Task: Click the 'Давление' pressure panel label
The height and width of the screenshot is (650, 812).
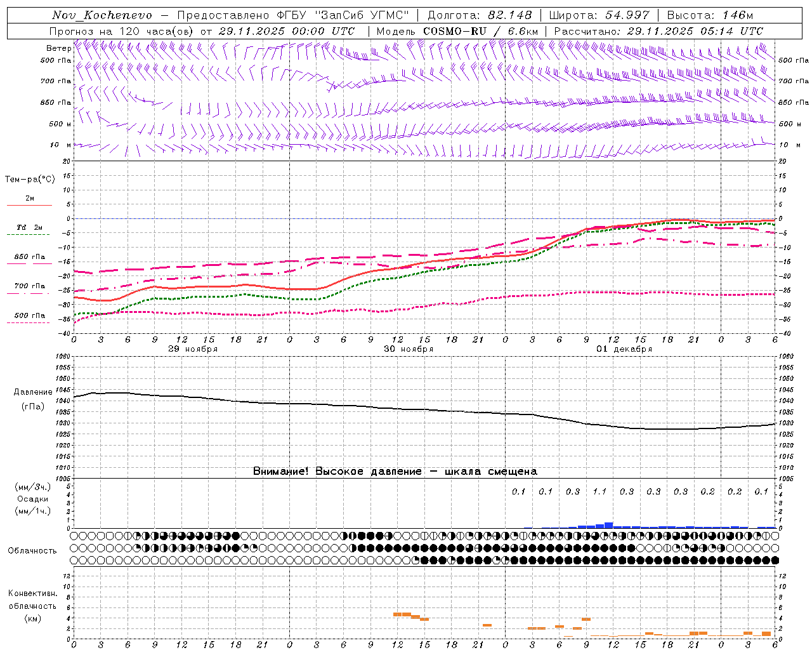Action: [33, 392]
